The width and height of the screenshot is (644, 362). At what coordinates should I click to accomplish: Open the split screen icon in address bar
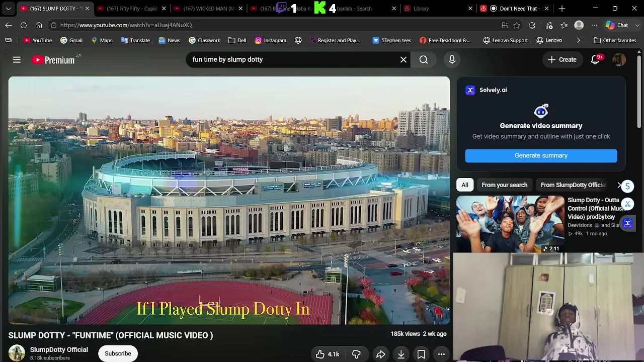point(505,25)
